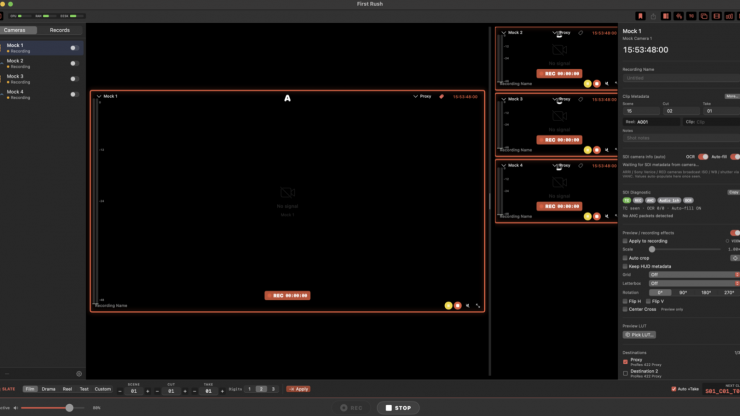The image size is (740, 416).
Task: Click red record button in Mock 4 tile
Action: point(597,216)
